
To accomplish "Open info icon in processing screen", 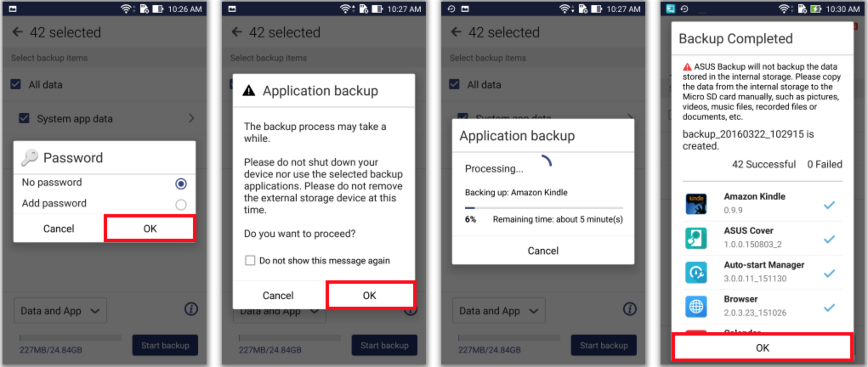I will pos(630,309).
